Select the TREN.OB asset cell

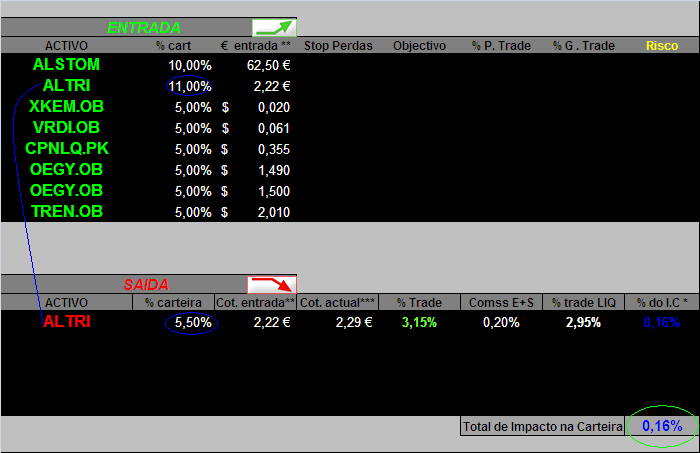(x=67, y=212)
